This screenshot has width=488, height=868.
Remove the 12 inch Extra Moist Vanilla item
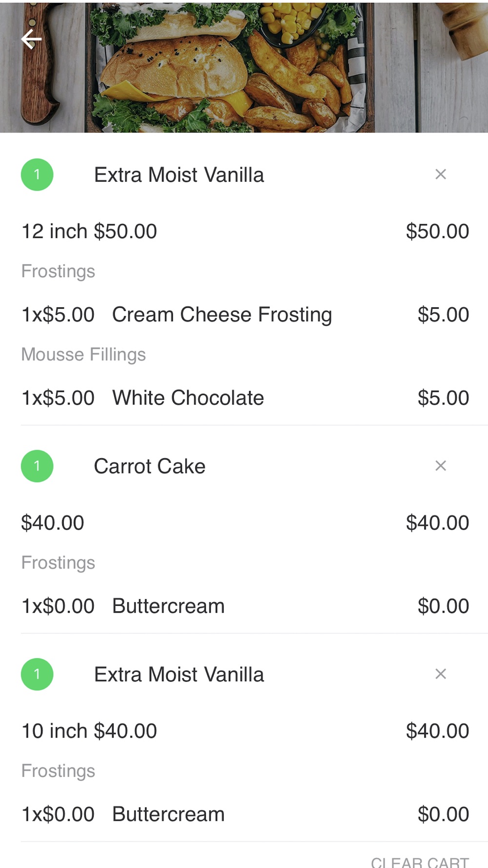point(440,174)
